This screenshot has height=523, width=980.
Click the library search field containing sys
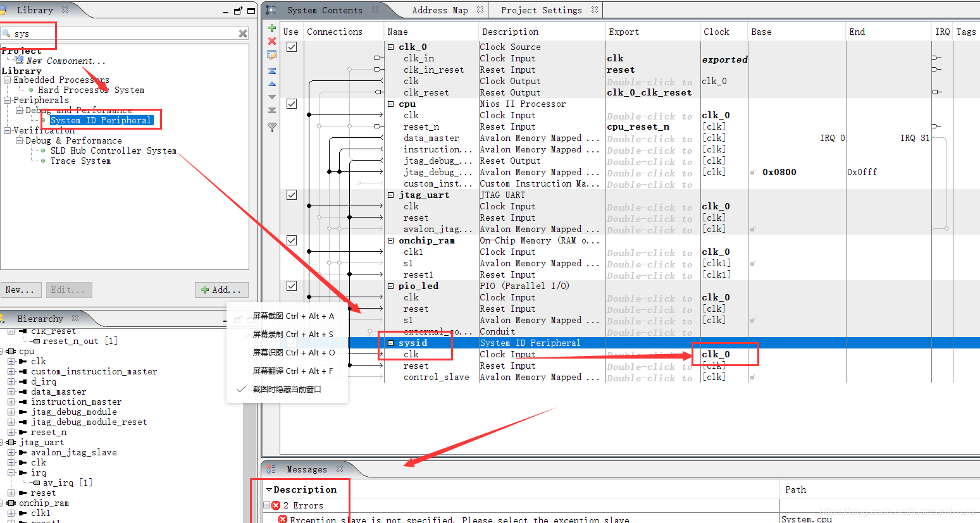tap(125, 34)
